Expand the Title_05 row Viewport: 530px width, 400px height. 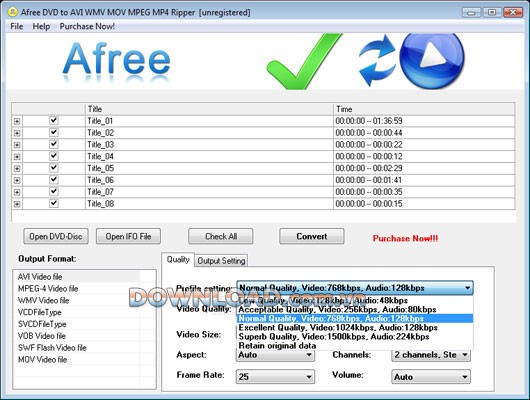(17, 169)
